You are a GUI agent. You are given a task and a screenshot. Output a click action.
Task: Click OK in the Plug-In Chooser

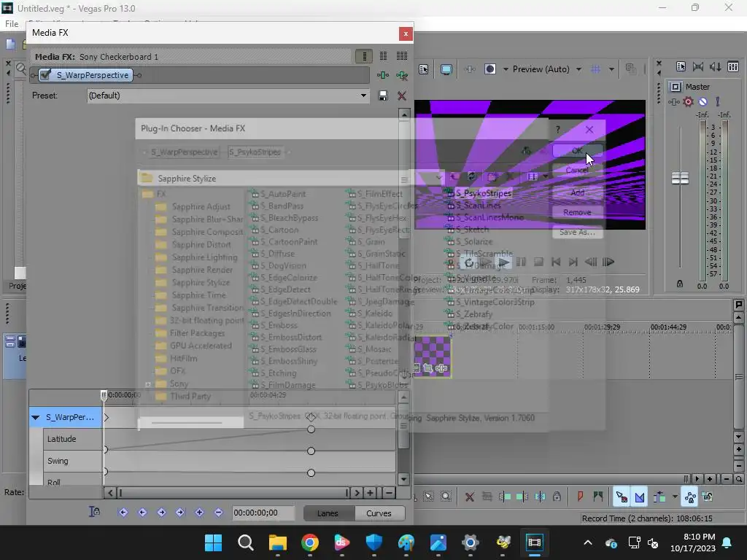(x=578, y=150)
